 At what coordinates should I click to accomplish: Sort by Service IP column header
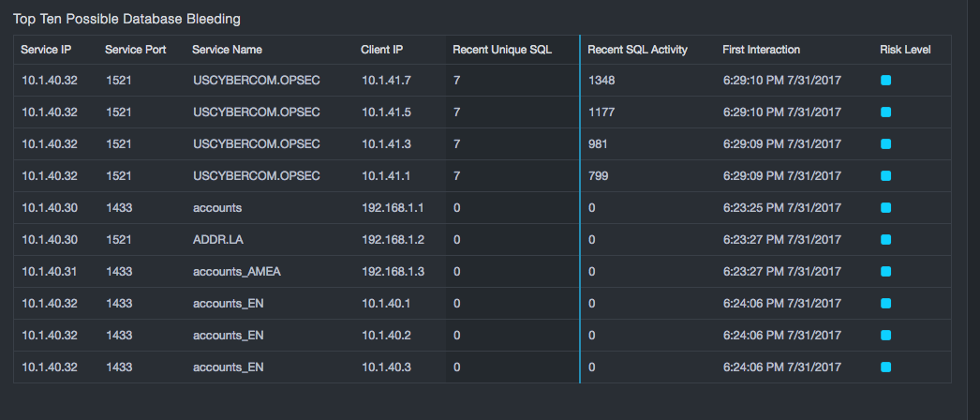point(48,50)
